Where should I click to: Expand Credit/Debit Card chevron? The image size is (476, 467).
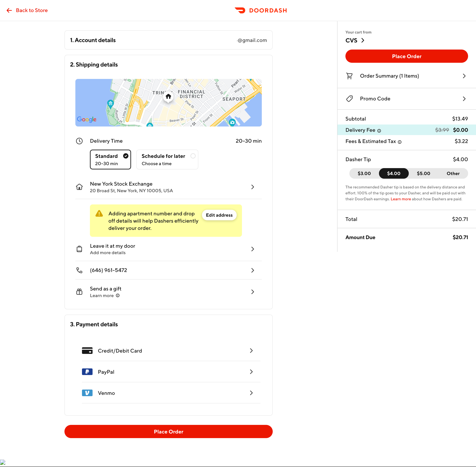pyautogui.click(x=251, y=350)
